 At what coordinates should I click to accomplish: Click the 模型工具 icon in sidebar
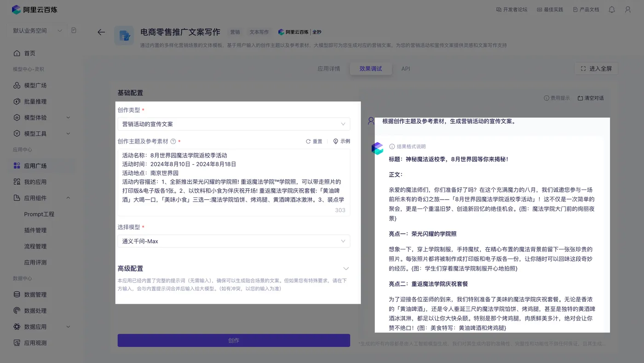pos(17,134)
